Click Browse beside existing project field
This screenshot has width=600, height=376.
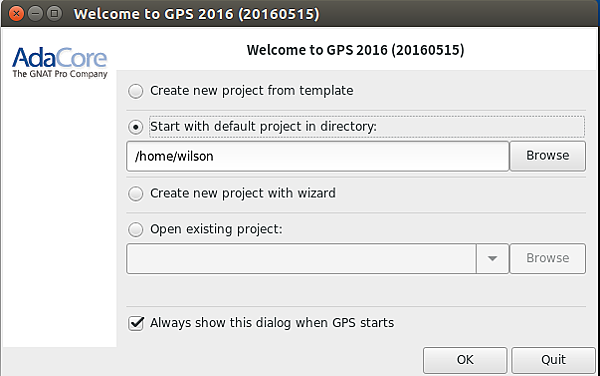click(548, 258)
